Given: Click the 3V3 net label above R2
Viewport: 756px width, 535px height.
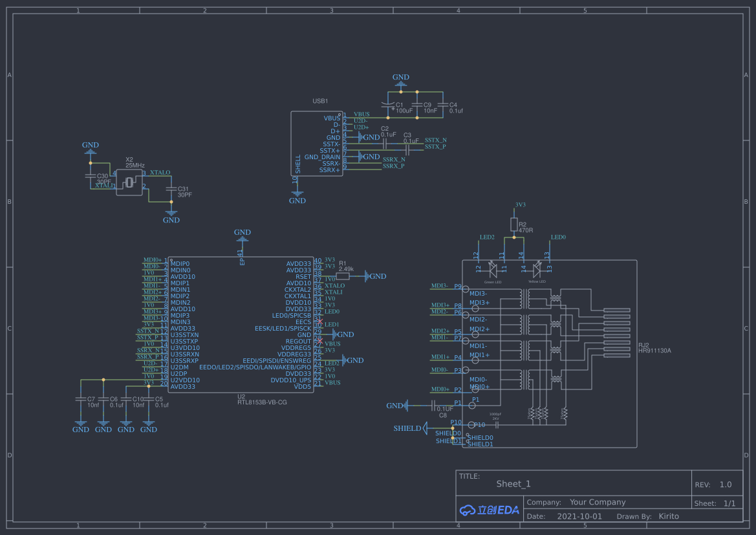Looking at the screenshot, I should 520,205.
